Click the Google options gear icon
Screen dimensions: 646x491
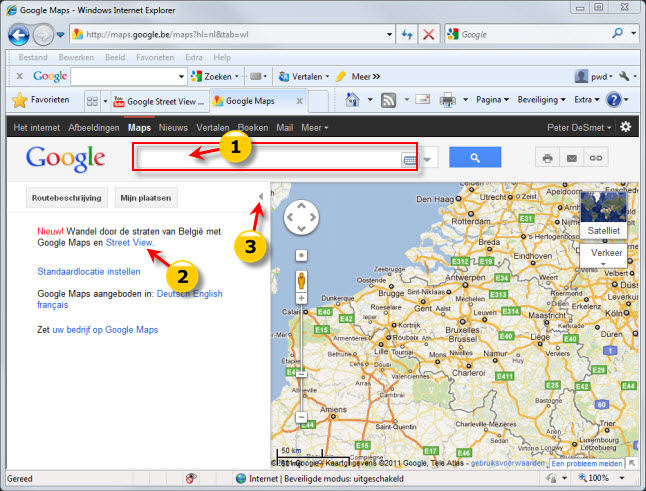click(625, 127)
